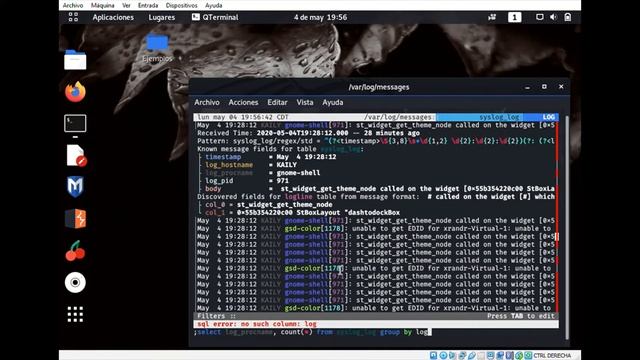This screenshot has height=360, width=640.
Task: Click the LOG view label in header
Action: coord(549,117)
